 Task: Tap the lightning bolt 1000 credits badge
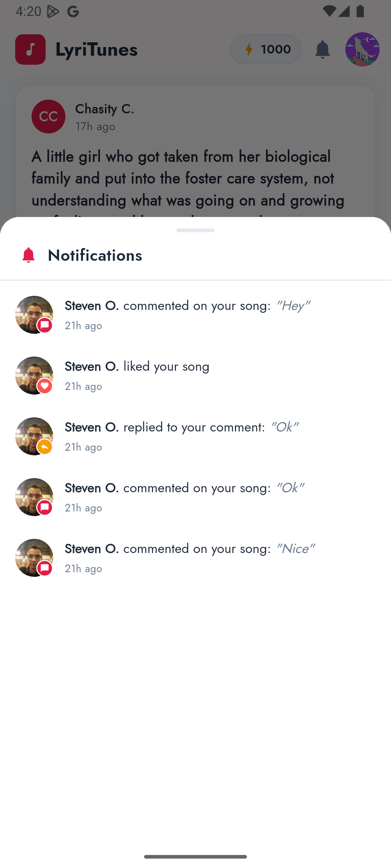(x=266, y=50)
